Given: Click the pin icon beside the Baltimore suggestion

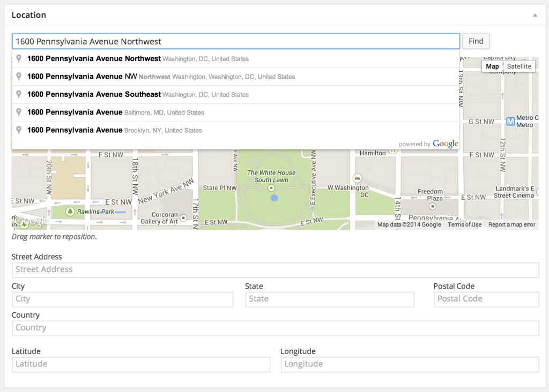Looking at the screenshot, I should [x=19, y=112].
